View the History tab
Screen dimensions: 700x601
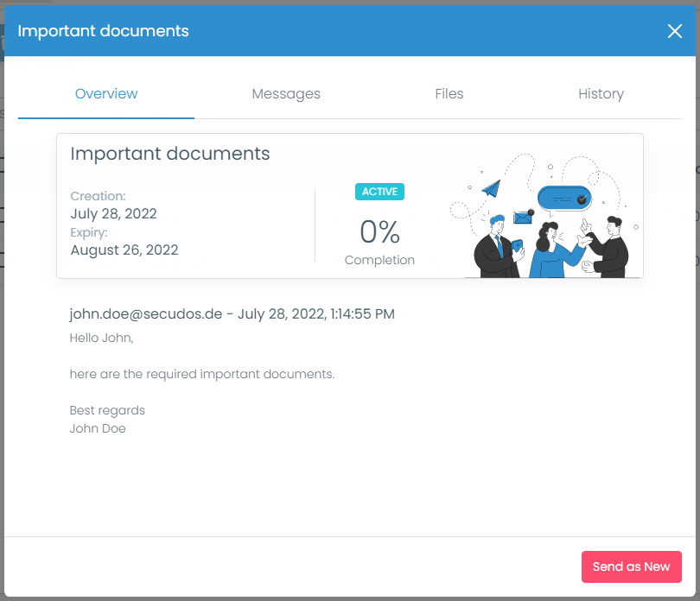[x=601, y=94]
